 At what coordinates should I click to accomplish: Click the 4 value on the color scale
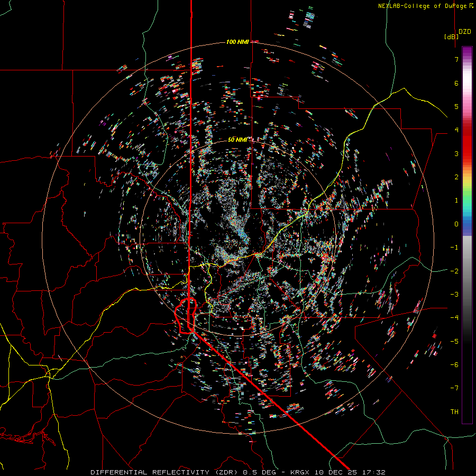tap(456, 130)
